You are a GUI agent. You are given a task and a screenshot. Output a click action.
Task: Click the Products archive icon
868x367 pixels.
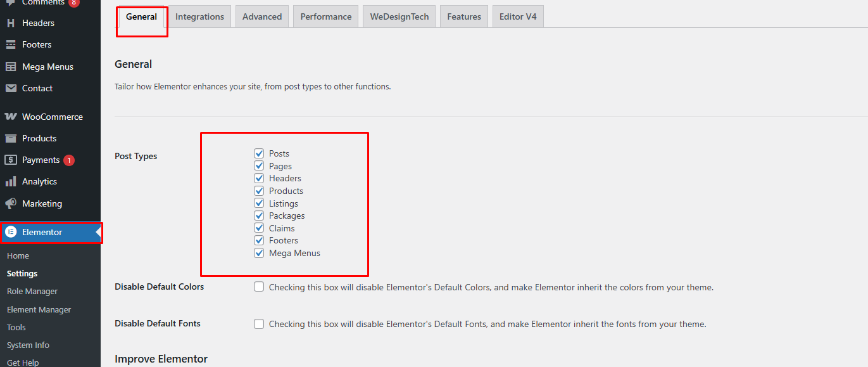pyautogui.click(x=11, y=138)
